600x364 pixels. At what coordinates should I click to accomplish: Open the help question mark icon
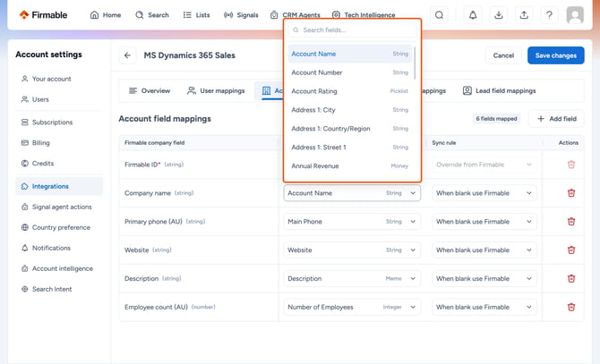(x=549, y=15)
